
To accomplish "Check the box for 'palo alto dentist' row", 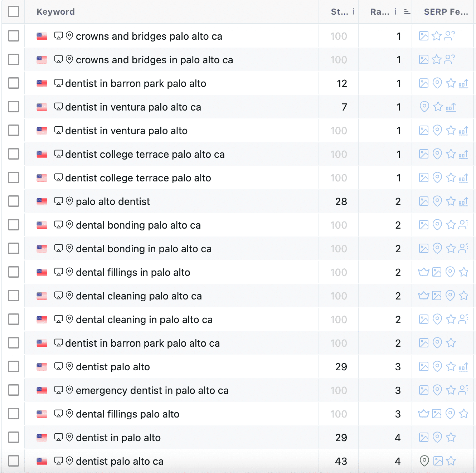I will [14, 201].
